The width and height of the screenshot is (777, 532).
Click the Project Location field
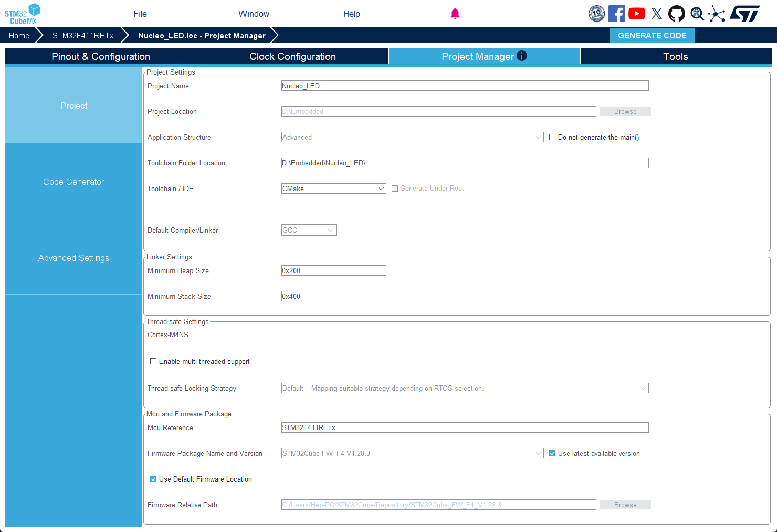pos(438,111)
